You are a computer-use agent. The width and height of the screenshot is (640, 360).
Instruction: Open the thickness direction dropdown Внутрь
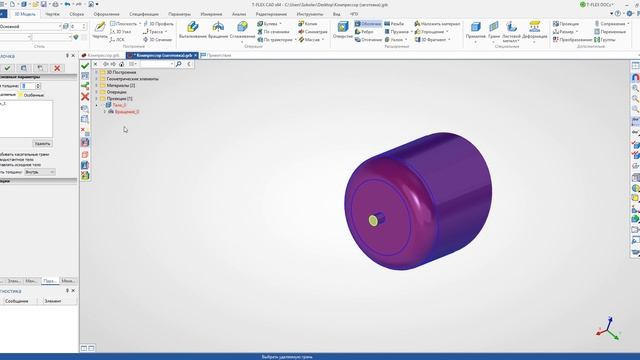coord(39,172)
